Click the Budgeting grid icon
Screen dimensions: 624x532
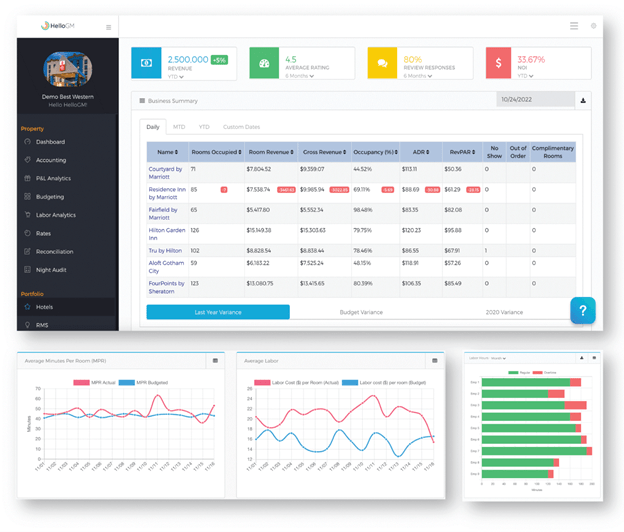click(27, 197)
